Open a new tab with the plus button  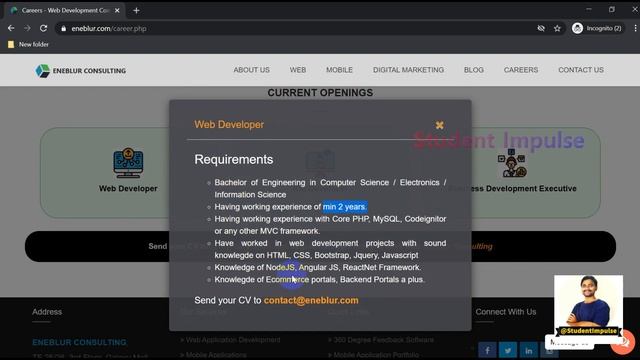136,11
